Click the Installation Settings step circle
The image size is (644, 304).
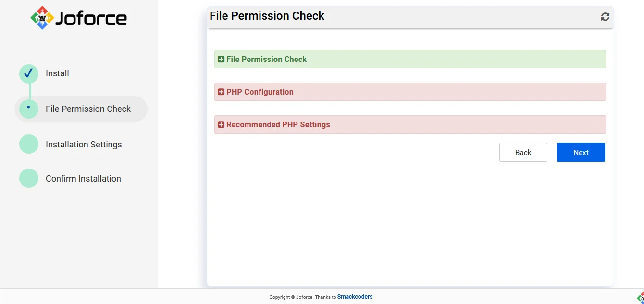click(x=29, y=144)
